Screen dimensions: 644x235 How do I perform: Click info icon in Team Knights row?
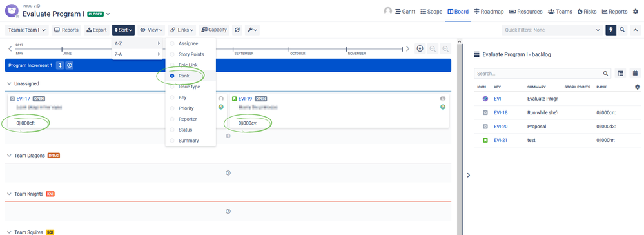pos(228,212)
